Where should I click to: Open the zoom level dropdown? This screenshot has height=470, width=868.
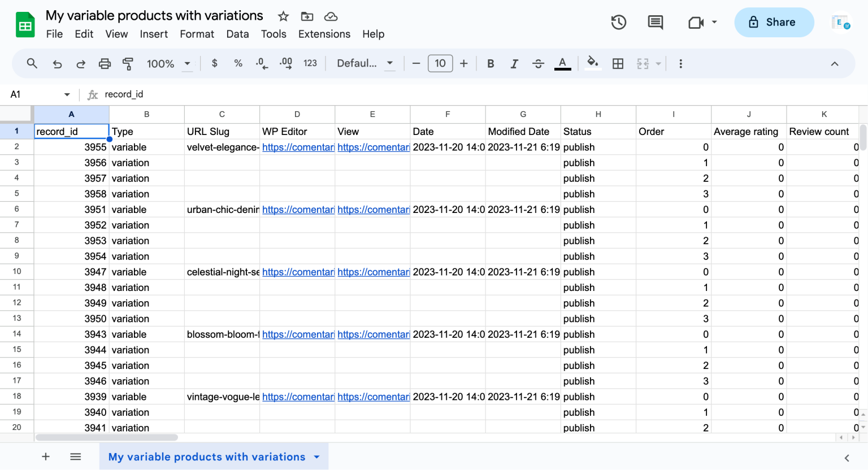pyautogui.click(x=168, y=63)
